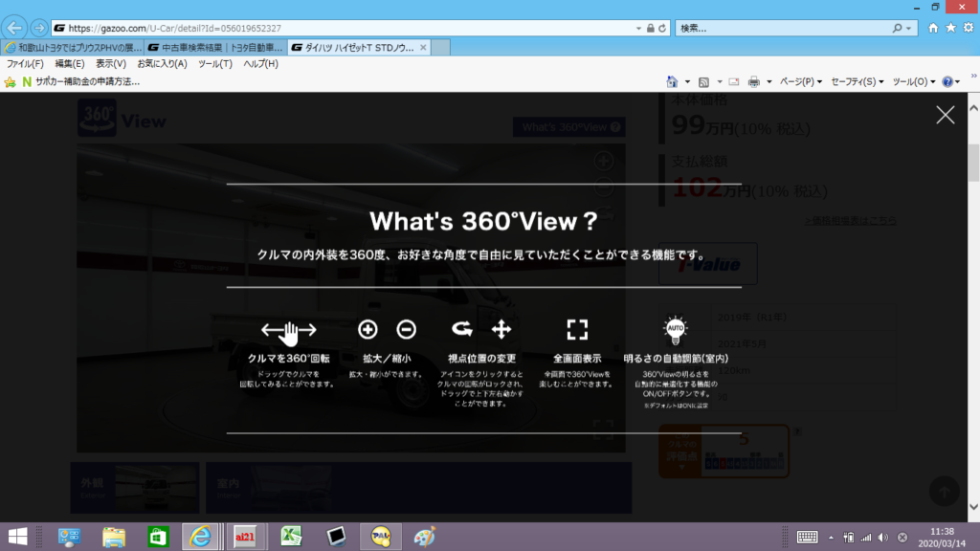This screenshot has width=980, height=551.
Task: Click the page scrollbar up arrow
Action: click(x=973, y=107)
